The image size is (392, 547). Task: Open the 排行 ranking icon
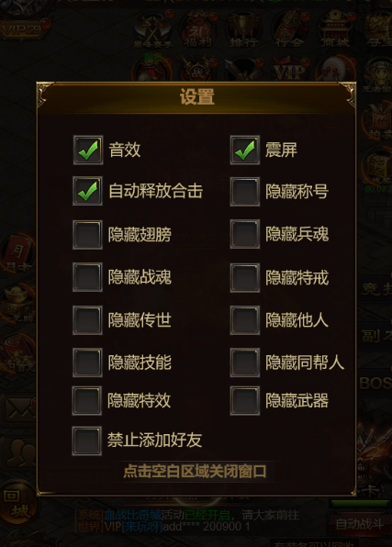[243, 29]
